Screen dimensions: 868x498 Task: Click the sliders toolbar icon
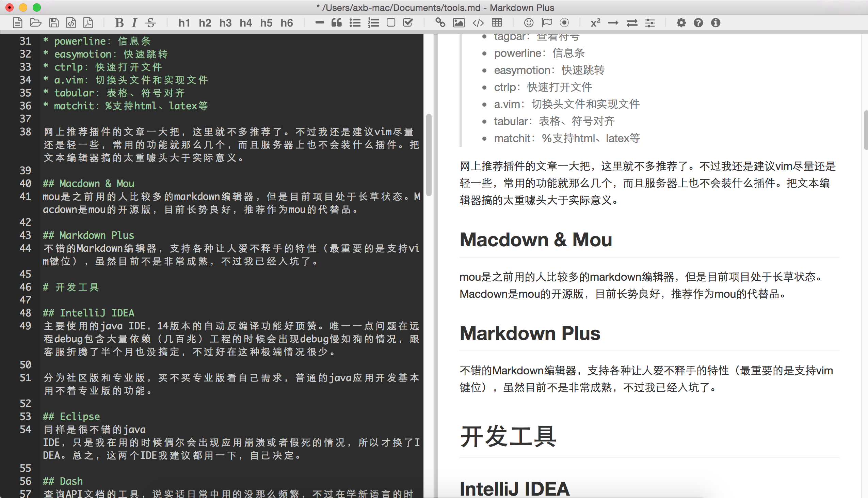tap(650, 23)
